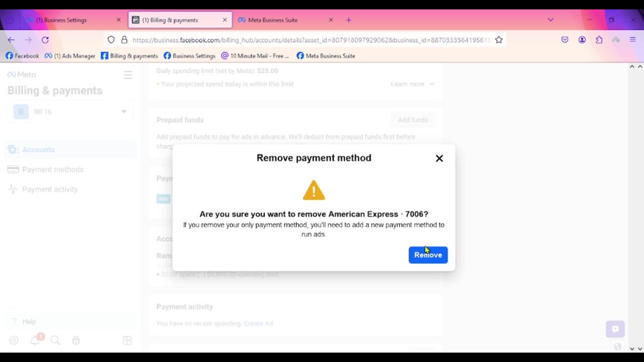Image resolution: width=644 pixels, height=362 pixels.
Task: Select the Billing & payments tab
Action: tap(180, 20)
